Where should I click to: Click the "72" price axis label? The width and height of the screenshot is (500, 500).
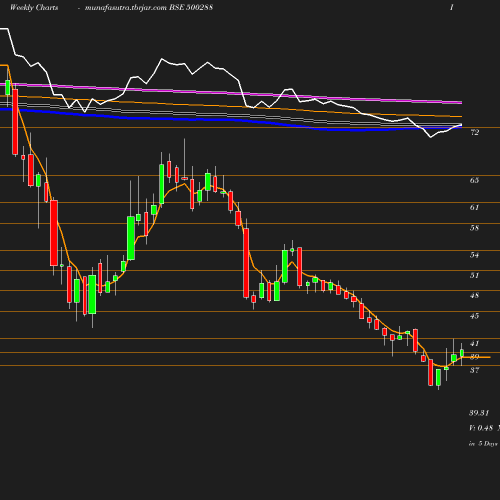pos(475,132)
